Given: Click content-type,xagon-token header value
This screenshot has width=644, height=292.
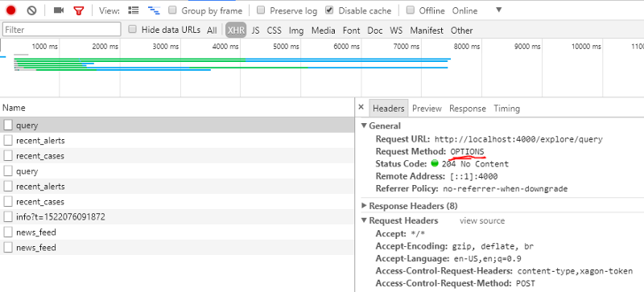Looking at the screenshot, I should point(575,271).
